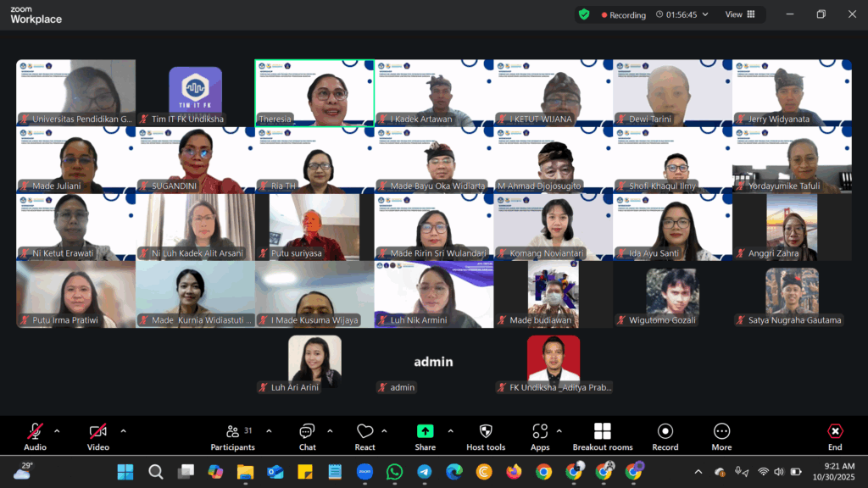Screen dimensions: 868x488
Task: Click the Windows Start button
Action: point(125,472)
